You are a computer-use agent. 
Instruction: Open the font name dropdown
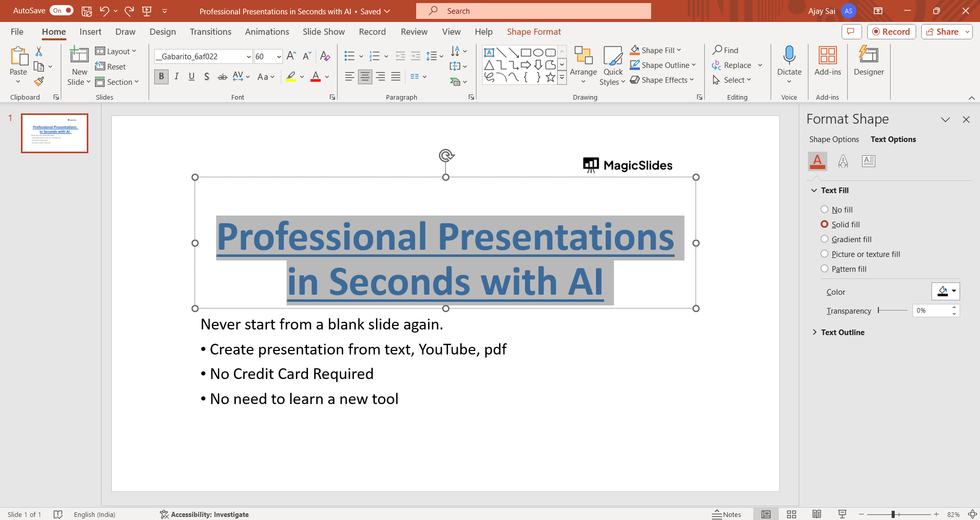tap(249, 57)
